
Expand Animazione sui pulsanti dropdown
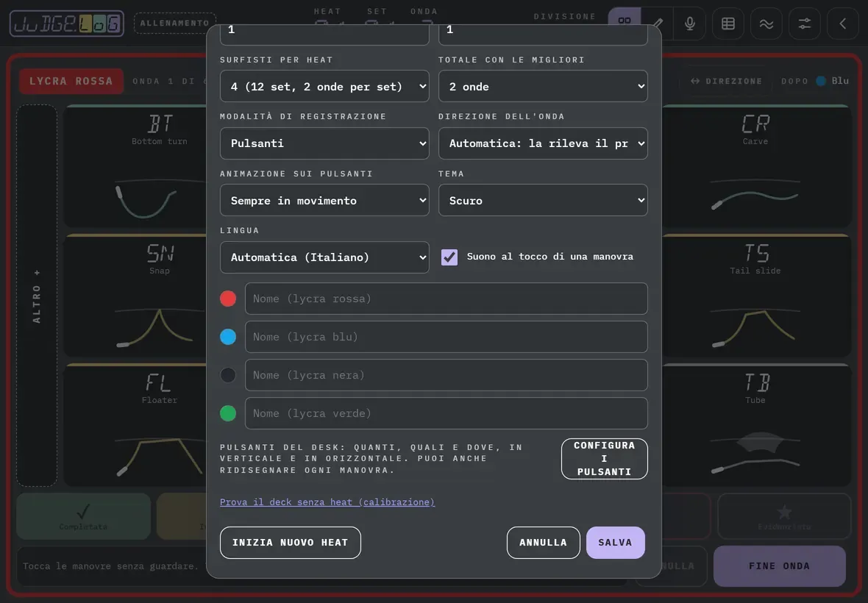[324, 200]
